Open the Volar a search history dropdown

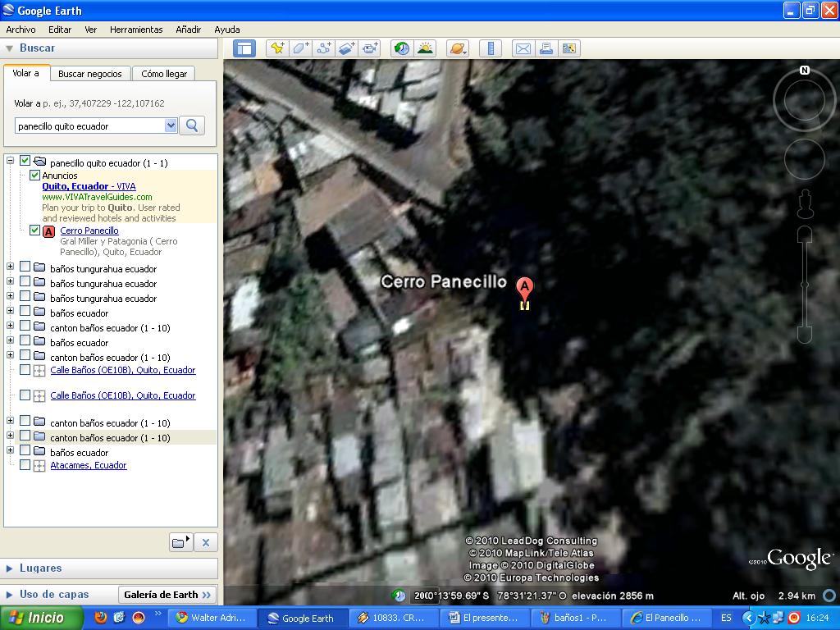169,126
